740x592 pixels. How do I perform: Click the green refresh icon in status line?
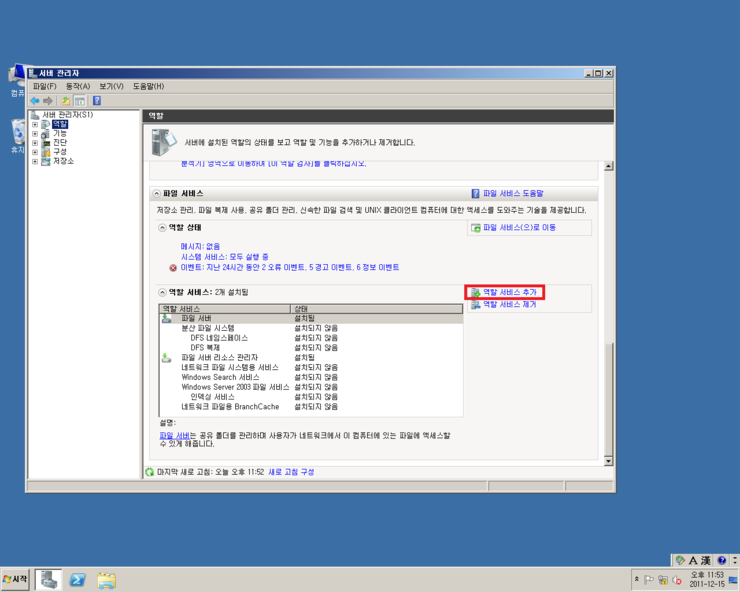[150, 472]
